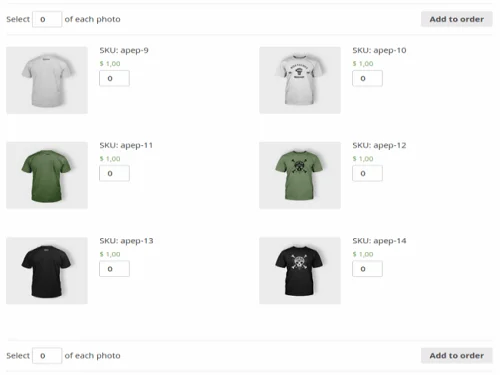Click the $1,00 price under apep-14
The height and width of the screenshot is (375, 500).
tap(363, 254)
